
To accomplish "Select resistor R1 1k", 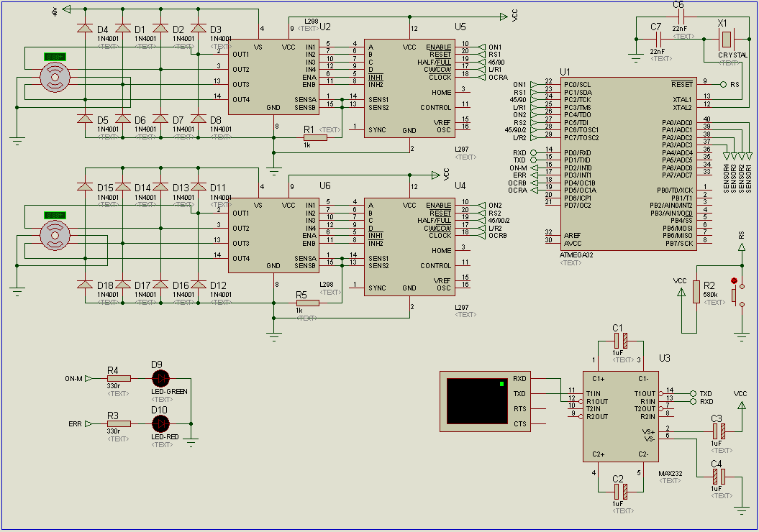I will (x=314, y=138).
